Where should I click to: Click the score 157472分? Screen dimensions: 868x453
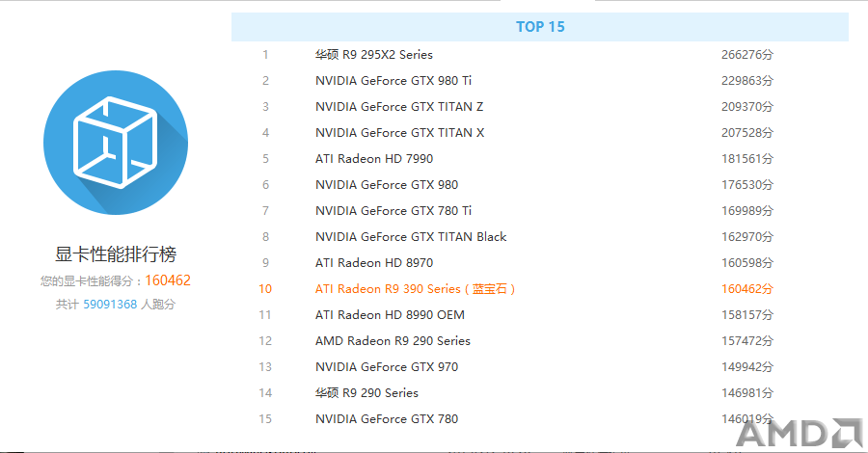(x=747, y=341)
